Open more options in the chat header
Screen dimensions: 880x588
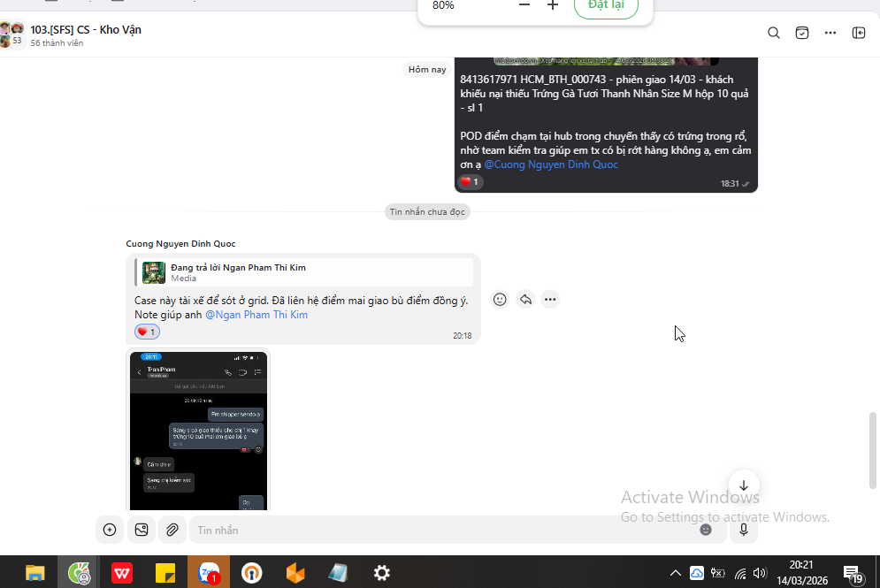(x=830, y=33)
